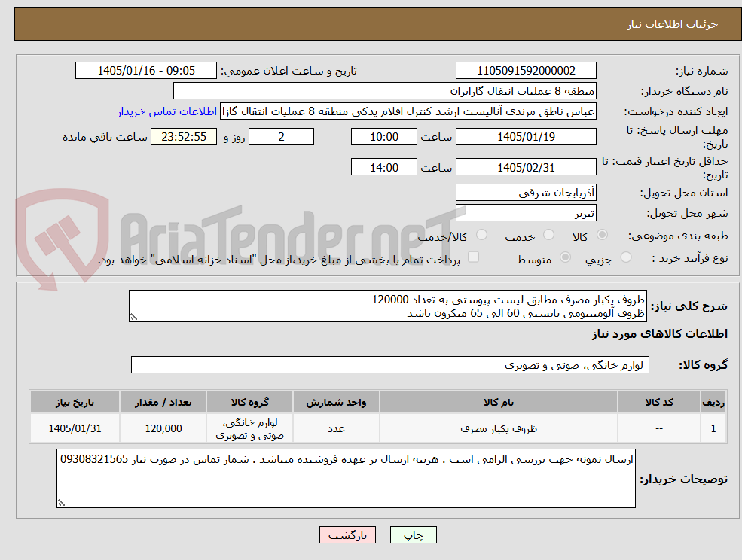The image size is (742, 560).
Task: Click the اطلاعات کالاهای مورد نیاز heading
Action: pyautogui.click(x=659, y=334)
